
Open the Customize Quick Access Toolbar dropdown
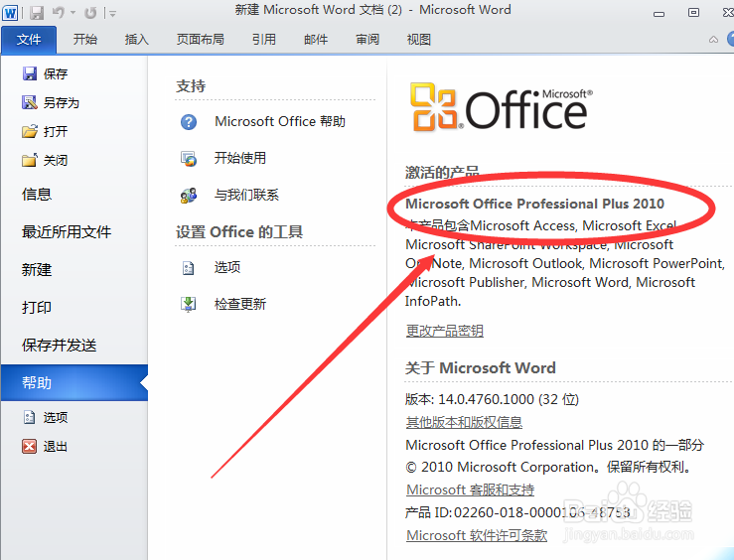(x=112, y=14)
